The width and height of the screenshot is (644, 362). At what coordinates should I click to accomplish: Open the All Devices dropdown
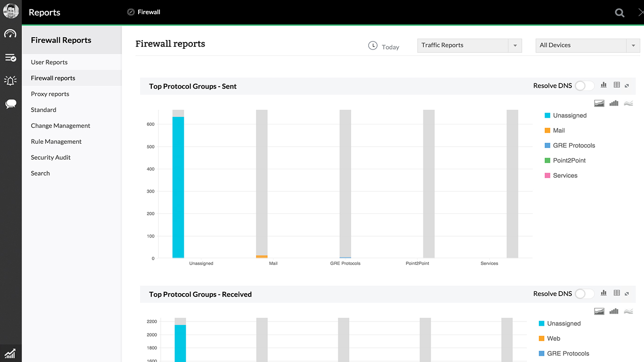[x=588, y=45]
